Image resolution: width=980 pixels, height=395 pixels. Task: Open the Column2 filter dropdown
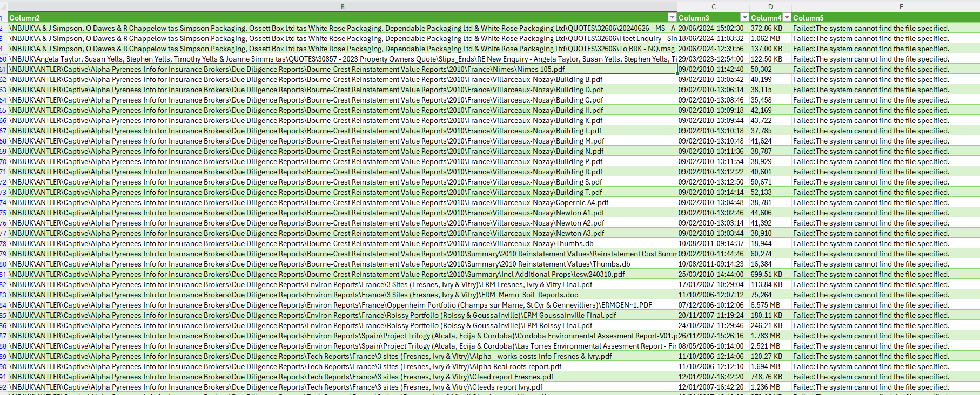point(672,17)
